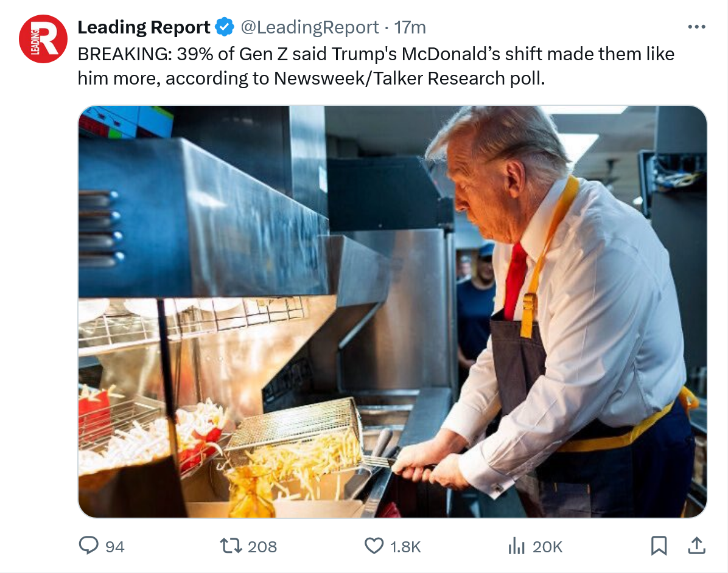Open the share post menu

pos(696,546)
